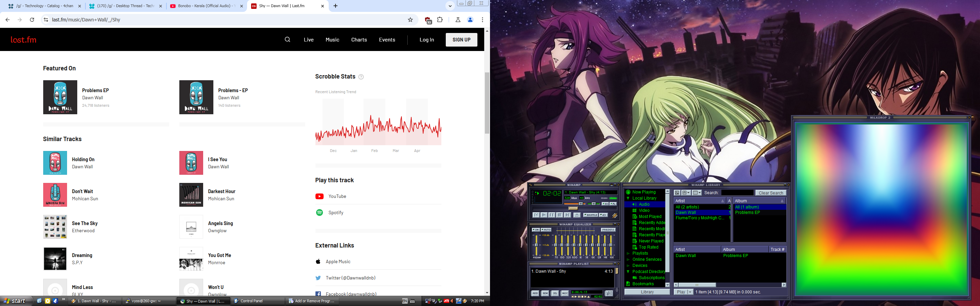Toggle album art view icon in Library
The height and width of the screenshot is (306, 980).
point(677,193)
